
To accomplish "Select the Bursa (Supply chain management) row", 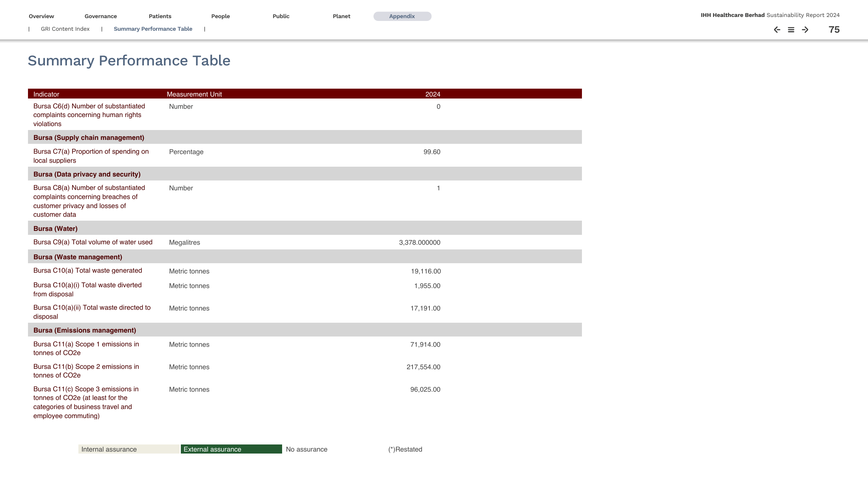I will pos(305,137).
